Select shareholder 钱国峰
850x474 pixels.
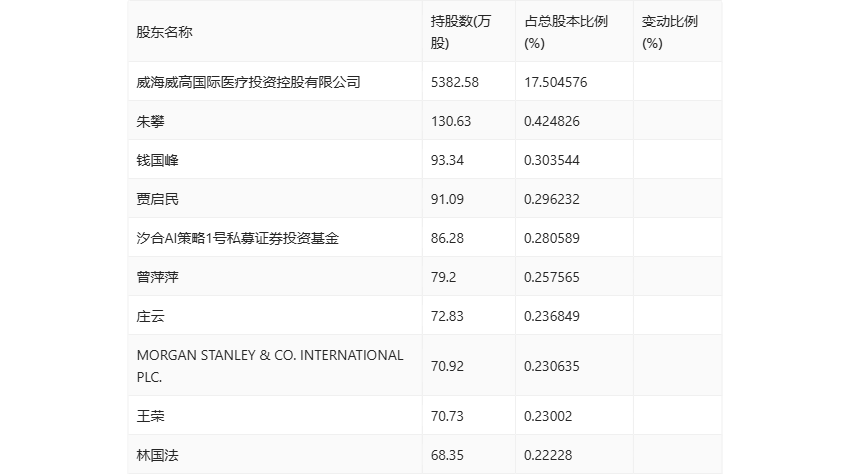point(157,160)
